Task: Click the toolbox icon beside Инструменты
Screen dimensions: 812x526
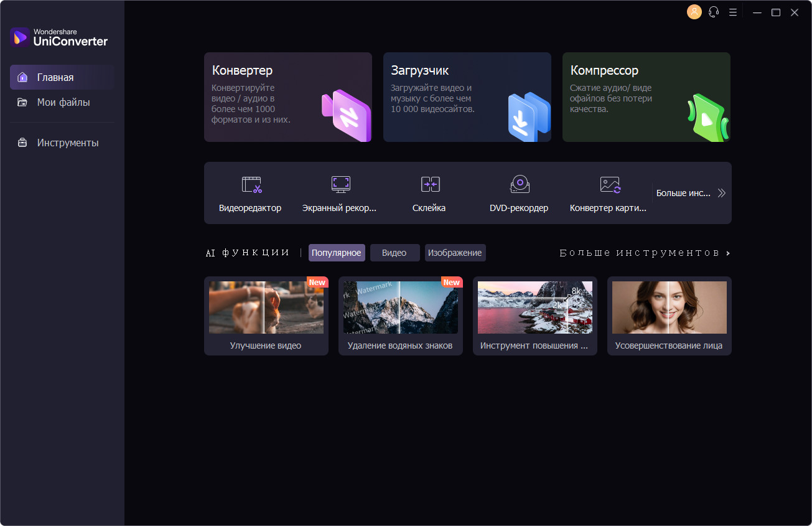Action: pyautogui.click(x=22, y=143)
